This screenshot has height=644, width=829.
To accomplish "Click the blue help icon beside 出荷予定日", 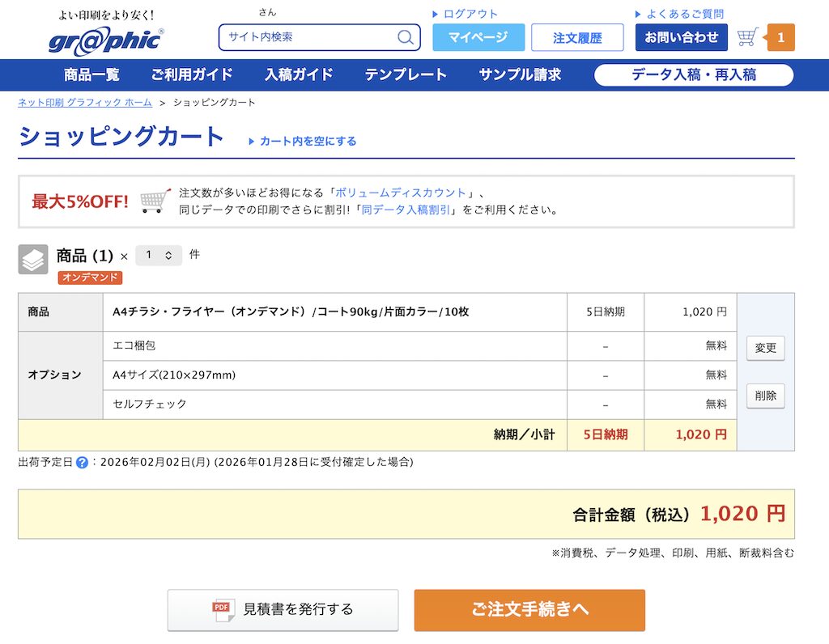I will pos(82,463).
